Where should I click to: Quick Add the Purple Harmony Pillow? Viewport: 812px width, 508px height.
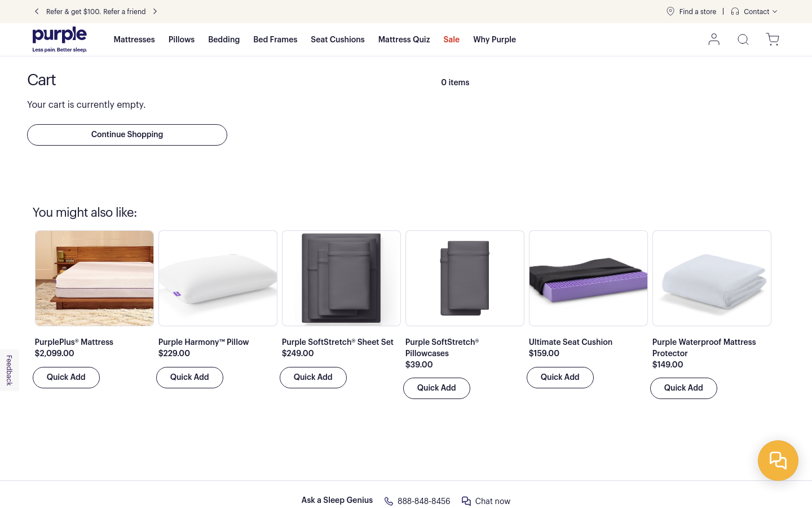coord(189,378)
